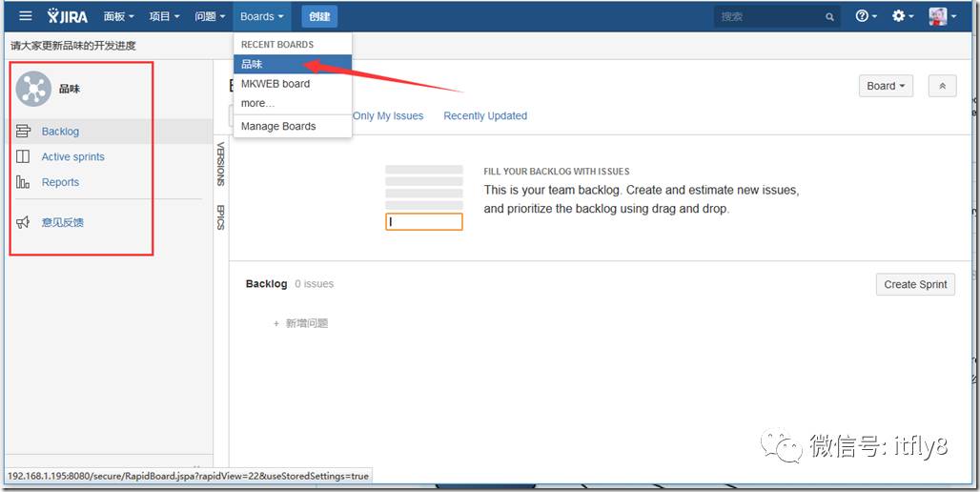Open Manage Boards menu entry
This screenshot has height=492, width=980.
(x=293, y=126)
